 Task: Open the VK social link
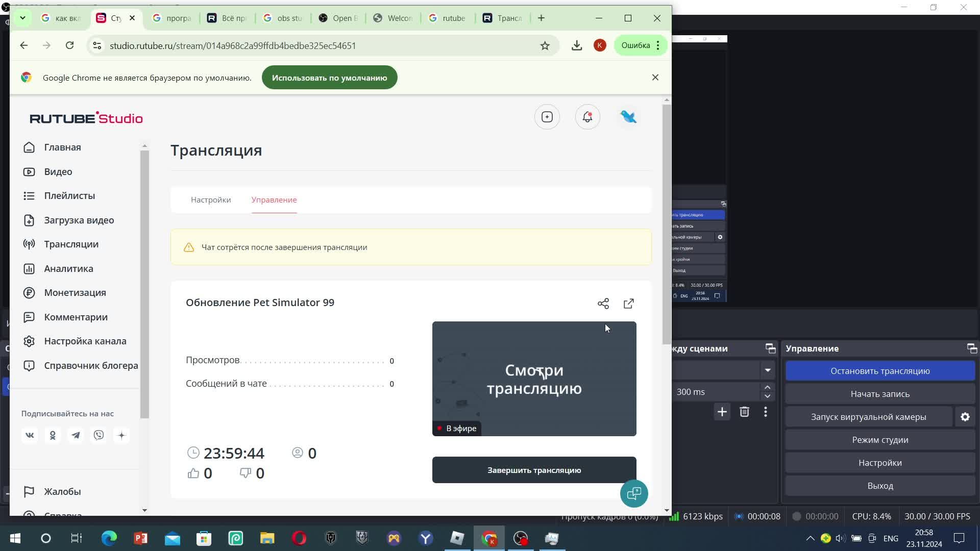[30, 436]
